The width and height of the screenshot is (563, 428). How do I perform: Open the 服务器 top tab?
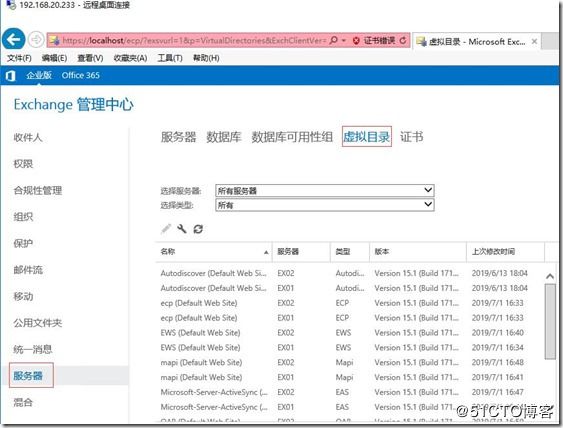[178, 137]
